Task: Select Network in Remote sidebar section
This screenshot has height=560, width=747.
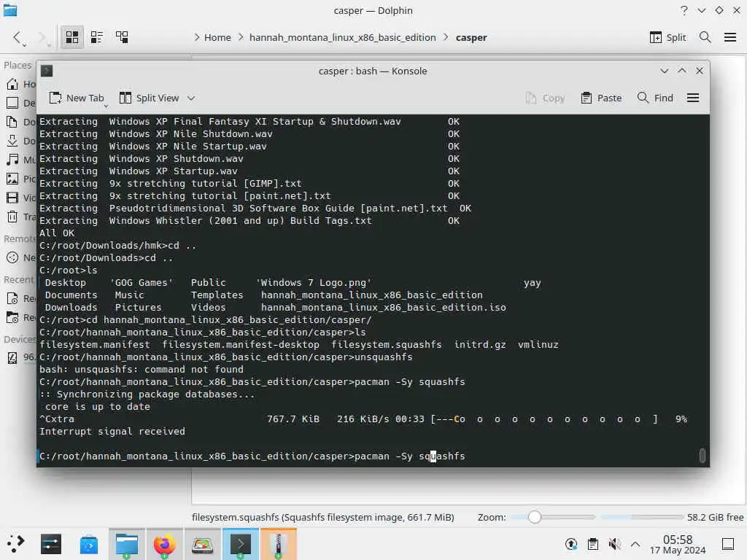Action: pos(20,257)
